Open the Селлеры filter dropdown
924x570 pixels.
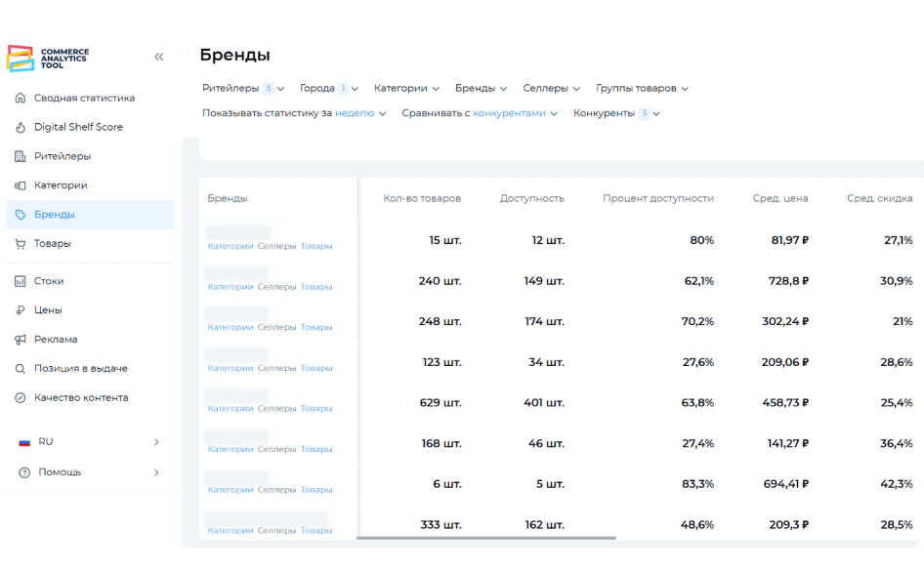click(552, 88)
